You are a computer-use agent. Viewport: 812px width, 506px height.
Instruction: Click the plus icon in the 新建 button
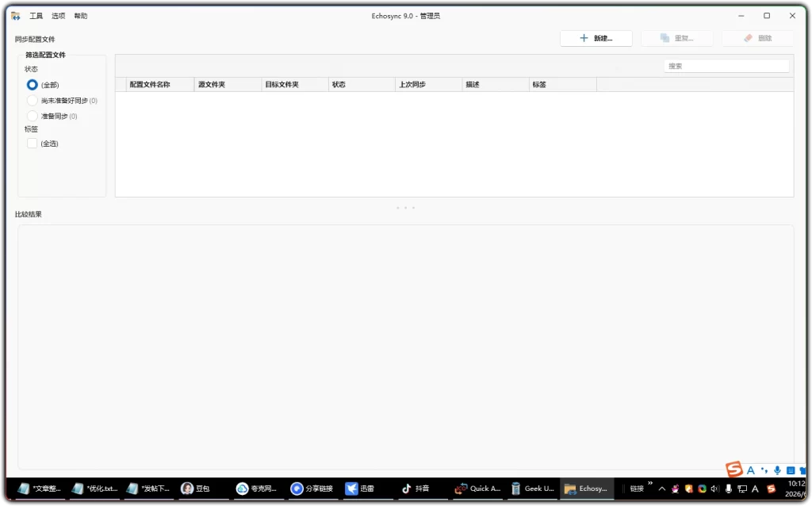coord(584,38)
